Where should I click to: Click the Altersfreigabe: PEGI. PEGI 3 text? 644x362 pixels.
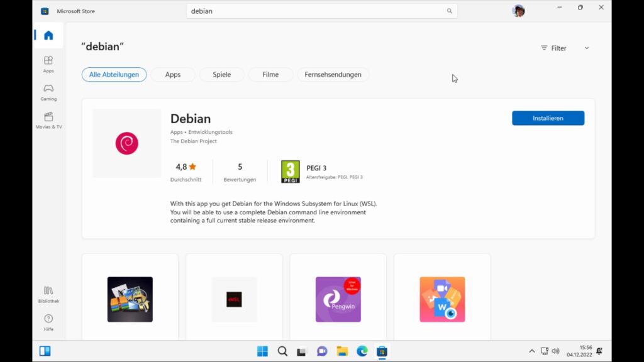pos(335,177)
